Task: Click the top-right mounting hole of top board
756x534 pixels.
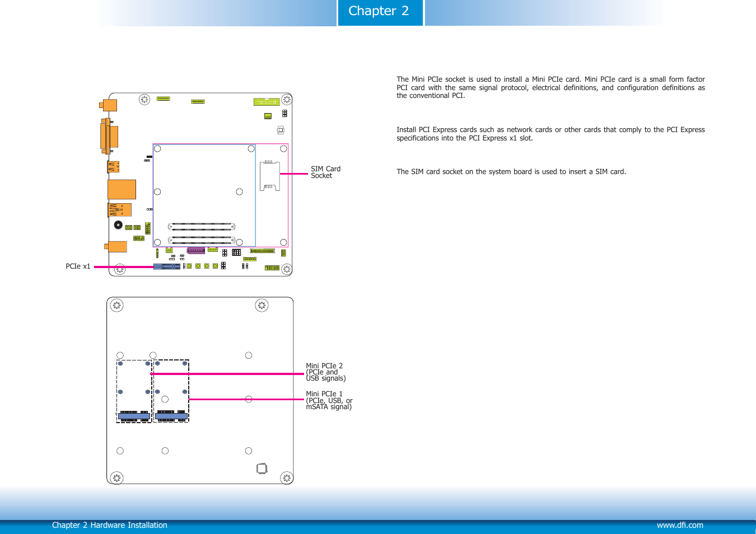Action: 287,100
